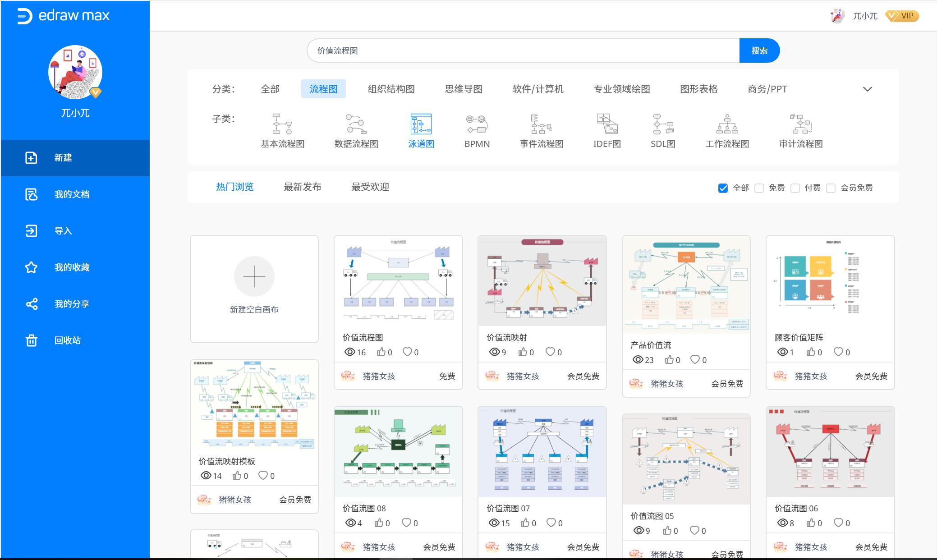937x560 pixels.
Task: Check the 会员免费 filter option
Action: pyautogui.click(x=831, y=188)
